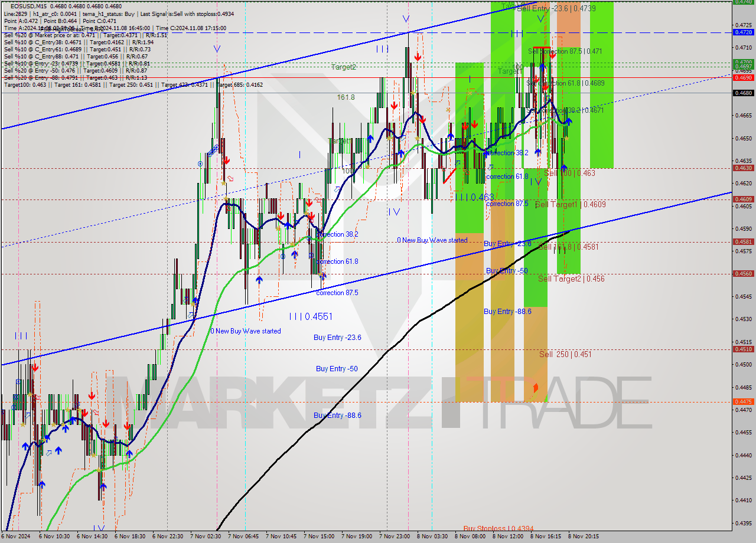The height and width of the screenshot is (543, 756).
Task: Click the 'Sell Target1 | 0.4609' label
Action: (x=570, y=204)
